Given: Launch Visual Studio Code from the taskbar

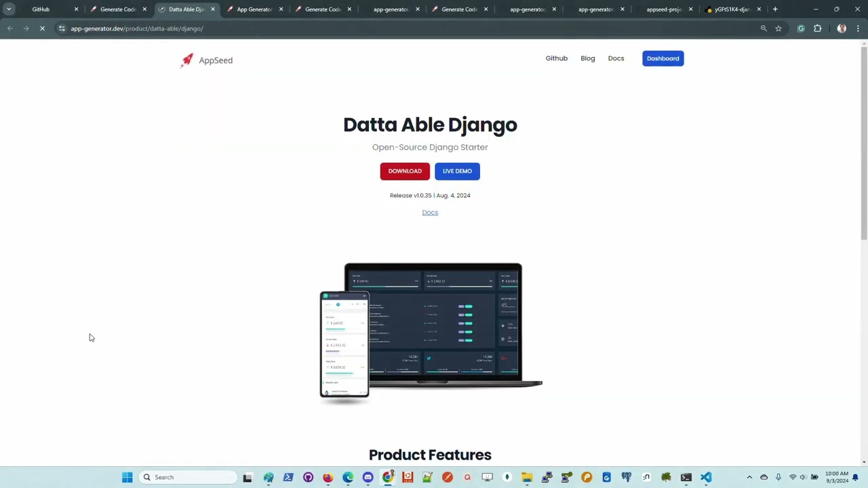Looking at the screenshot, I should (706, 477).
